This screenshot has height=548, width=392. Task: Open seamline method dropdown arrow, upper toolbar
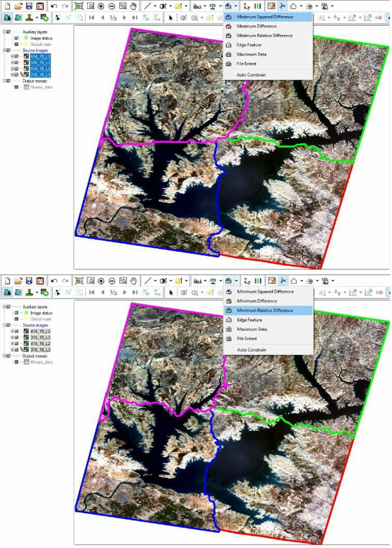[x=236, y=6]
